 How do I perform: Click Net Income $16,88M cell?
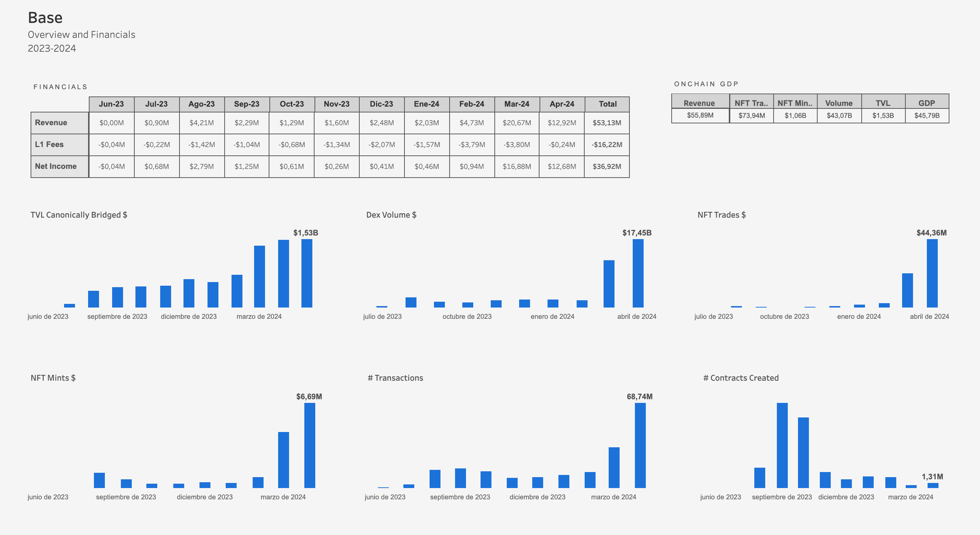click(x=517, y=166)
